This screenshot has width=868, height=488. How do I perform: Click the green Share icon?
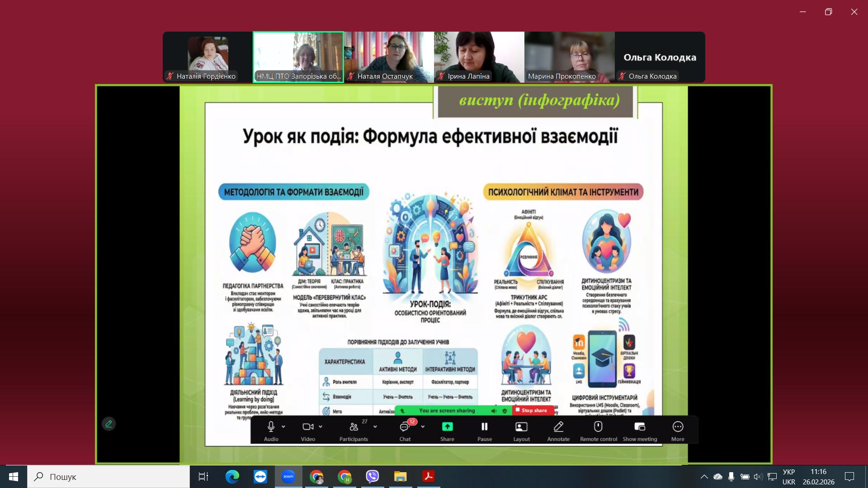447,427
